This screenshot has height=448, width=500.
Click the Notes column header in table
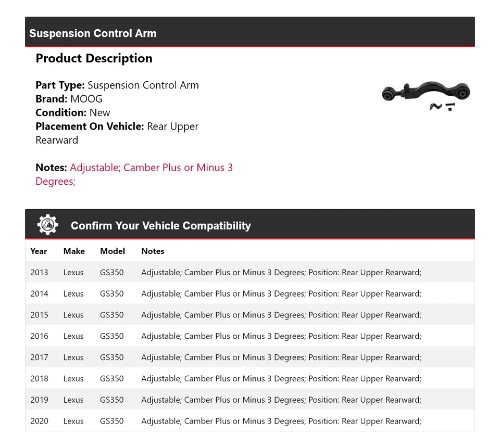click(x=153, y=251)
